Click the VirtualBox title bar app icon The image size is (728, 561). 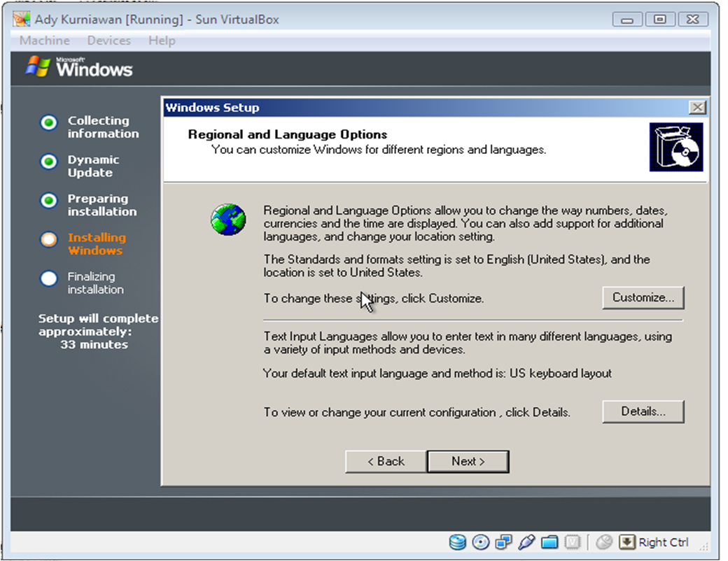(22, 19)
